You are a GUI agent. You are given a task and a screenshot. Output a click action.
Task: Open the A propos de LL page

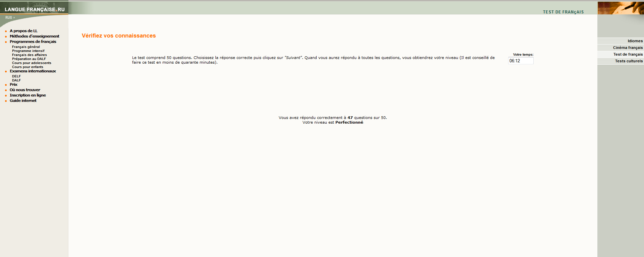[x=23, y=31]
